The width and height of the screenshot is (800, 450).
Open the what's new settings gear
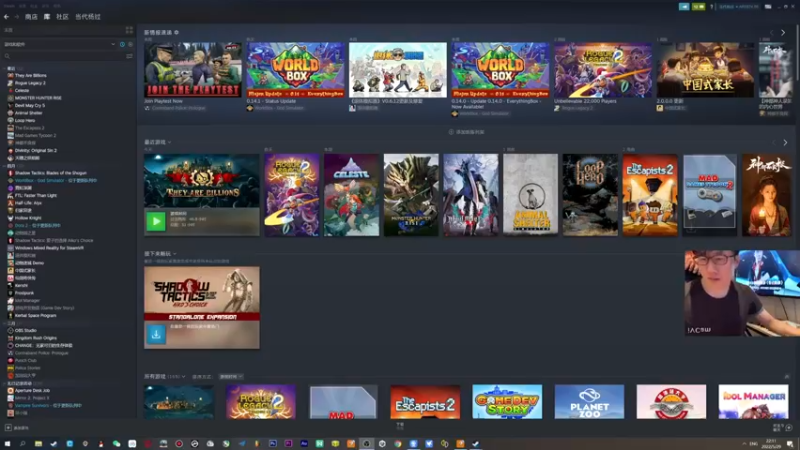pyautogui.click(x=177, y=32)
